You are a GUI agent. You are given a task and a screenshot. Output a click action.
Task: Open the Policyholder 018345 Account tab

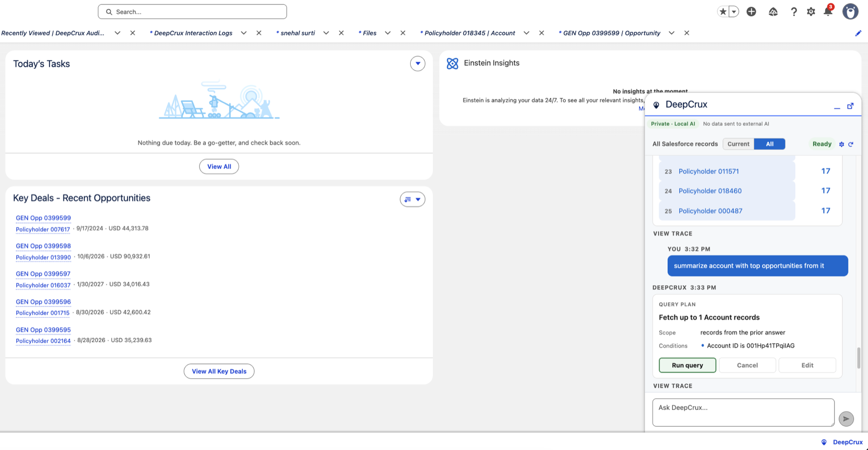click(x=468, y=33)
